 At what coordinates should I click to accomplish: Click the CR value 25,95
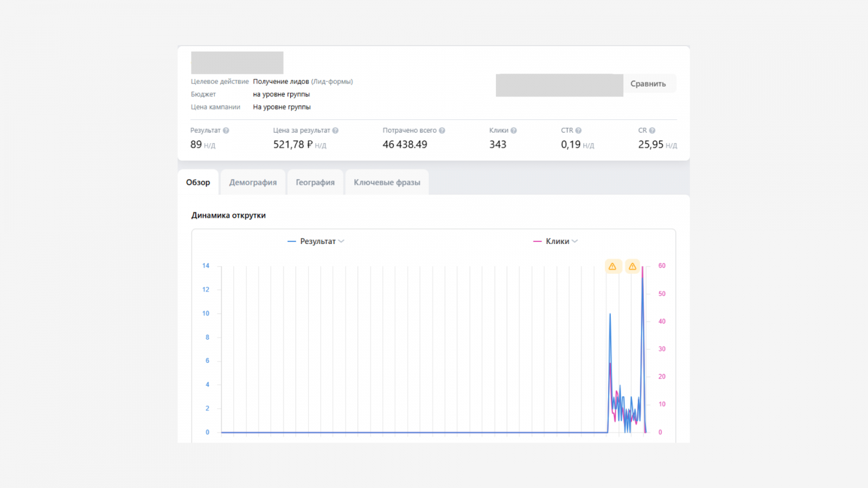tap(650, 145)
